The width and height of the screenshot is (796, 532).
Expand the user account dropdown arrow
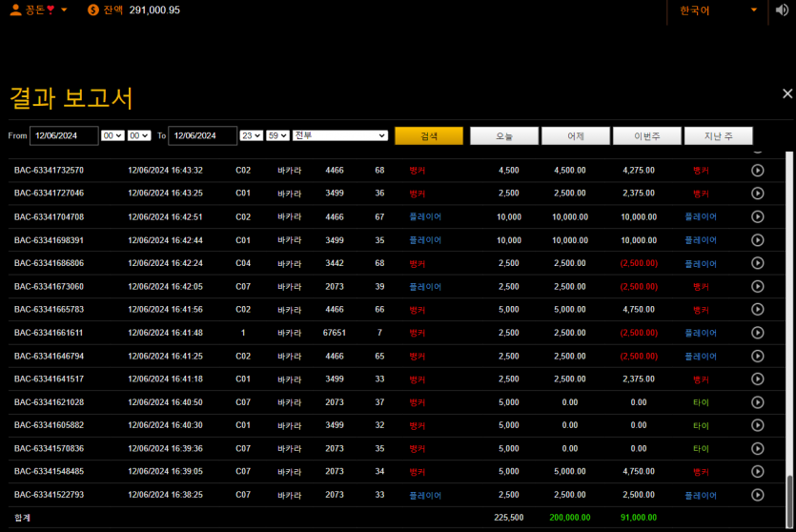click(x=64, y=10)
